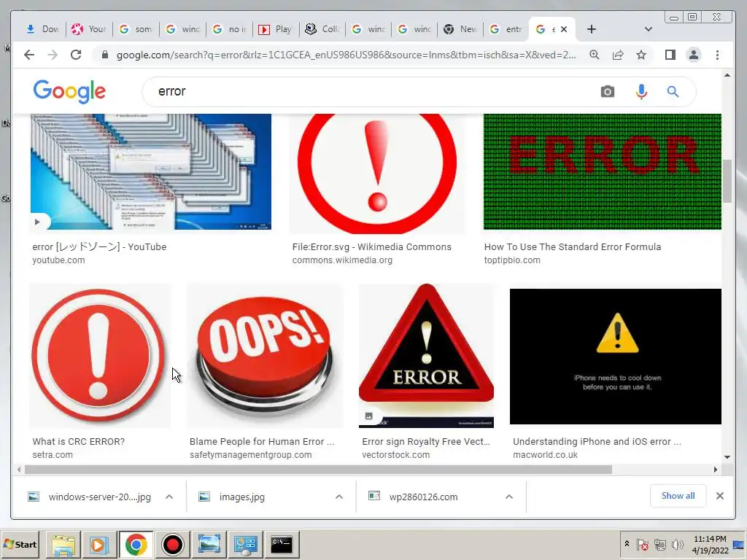Click the forward navigation arrow

53,55
